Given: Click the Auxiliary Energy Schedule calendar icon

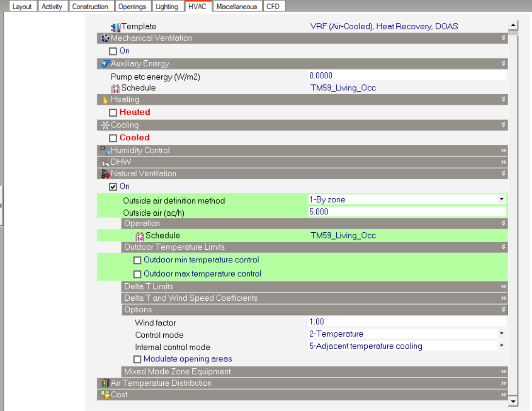Looking at the screenshot, I should tap(115, 88).
